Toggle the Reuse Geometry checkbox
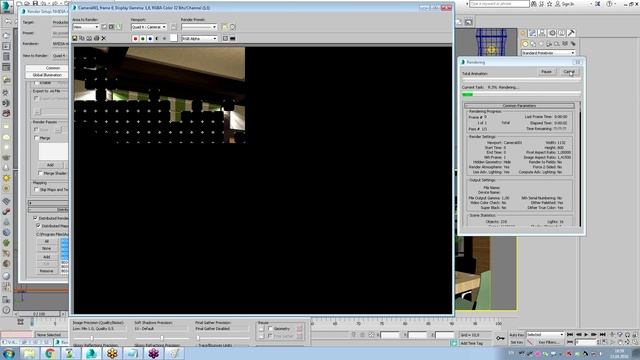 click(x=270, y=328)
